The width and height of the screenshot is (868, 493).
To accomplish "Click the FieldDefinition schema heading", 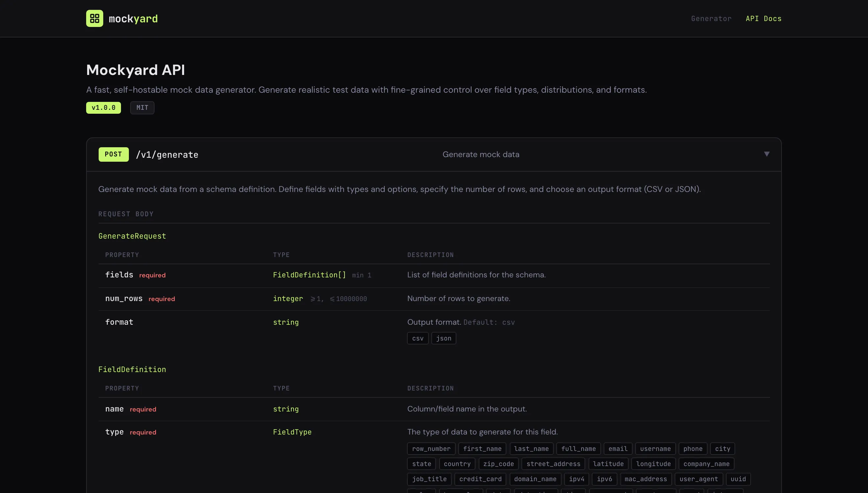I will pyautogui.click(x=132, y=369).
